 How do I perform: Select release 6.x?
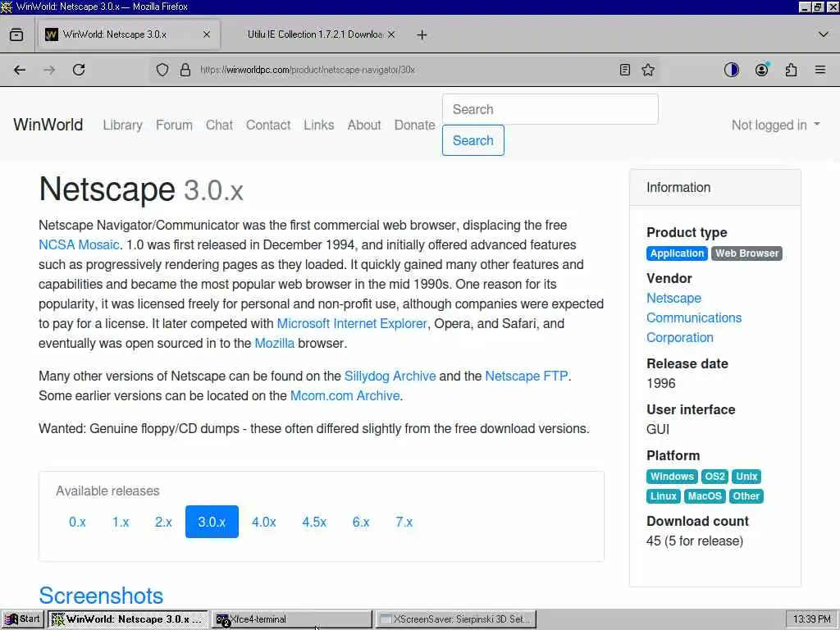point(361,522)
